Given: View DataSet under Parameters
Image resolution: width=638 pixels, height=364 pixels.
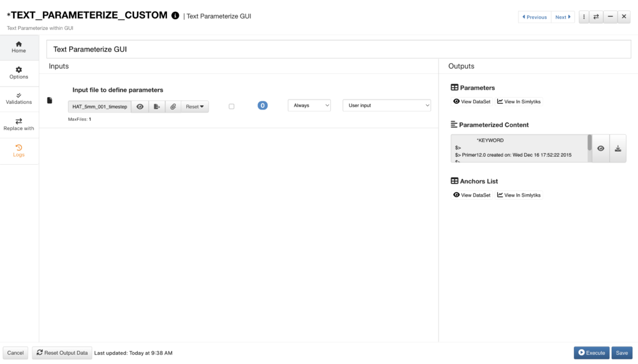Looking at the screenshot, I should 470,101.
